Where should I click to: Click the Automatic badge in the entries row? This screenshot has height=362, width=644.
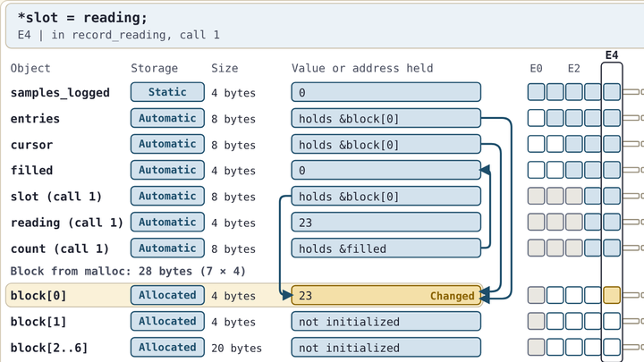click(x=167, y=118)
